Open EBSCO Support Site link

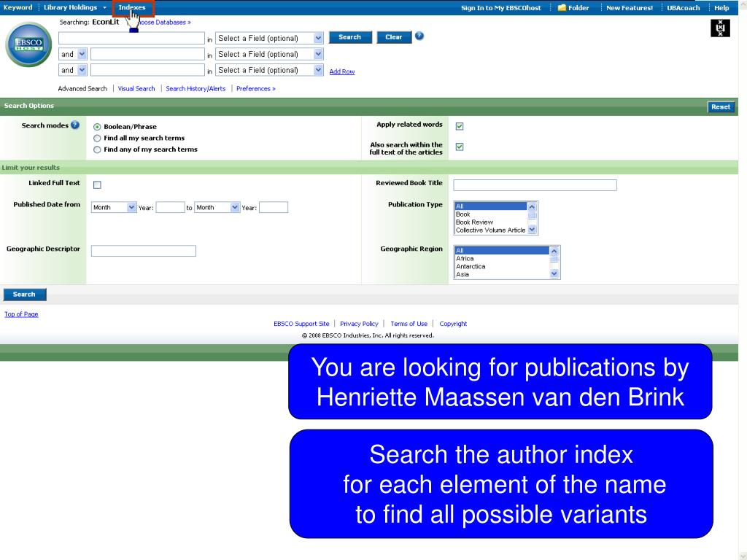(x=301, y=324)
